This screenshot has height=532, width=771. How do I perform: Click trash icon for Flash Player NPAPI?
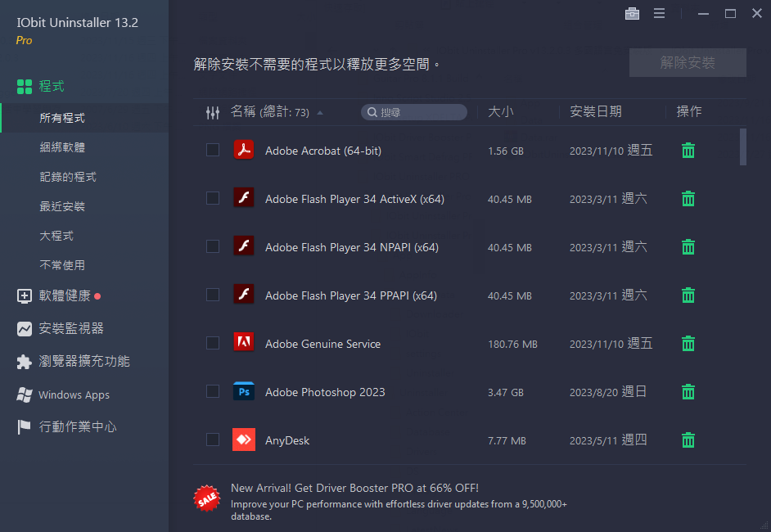[x=688, y=247]
